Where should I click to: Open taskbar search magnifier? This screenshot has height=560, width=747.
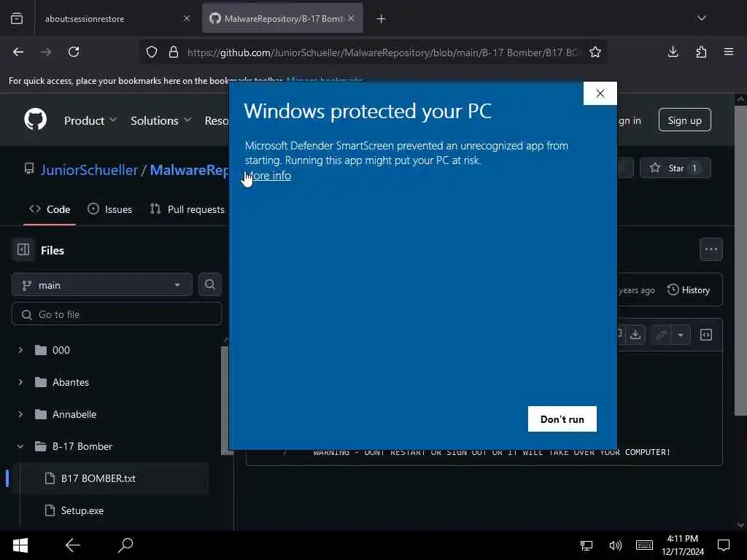pyautogui.click(x=125, y=545)
